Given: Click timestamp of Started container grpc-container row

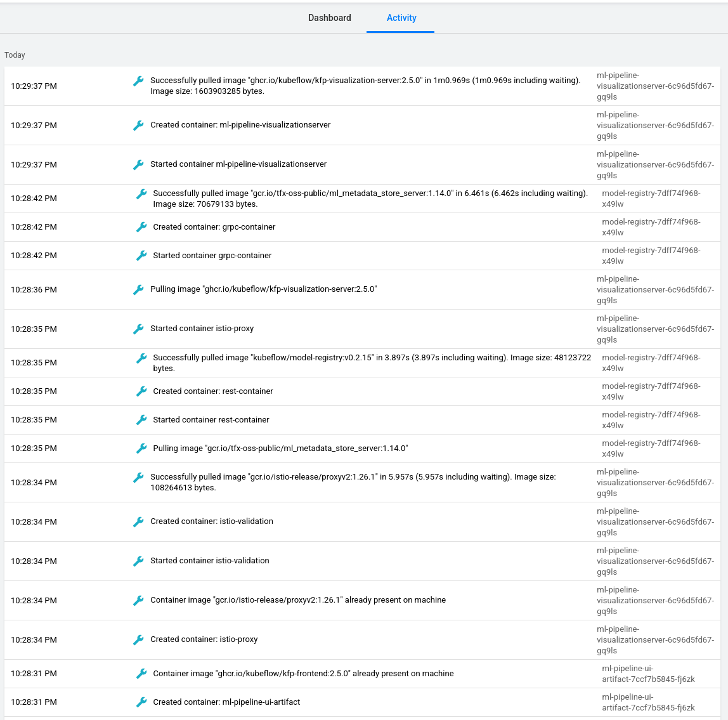Looking at the screenshot, I should tap(34, 256).
